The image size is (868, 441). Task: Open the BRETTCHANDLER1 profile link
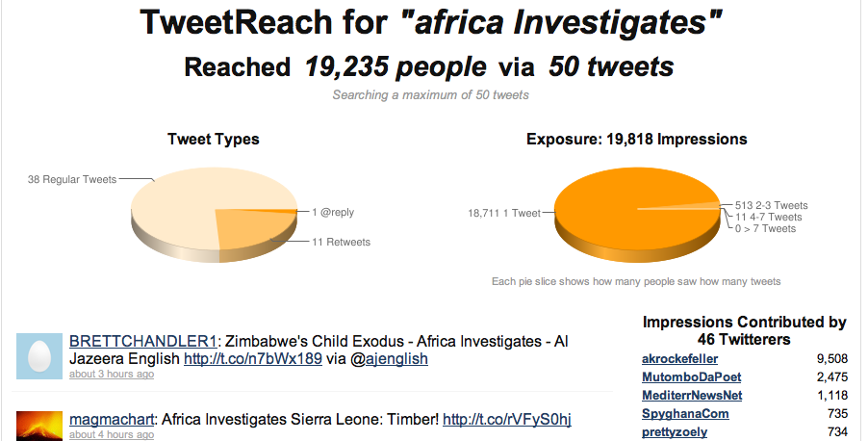(142, 341)
